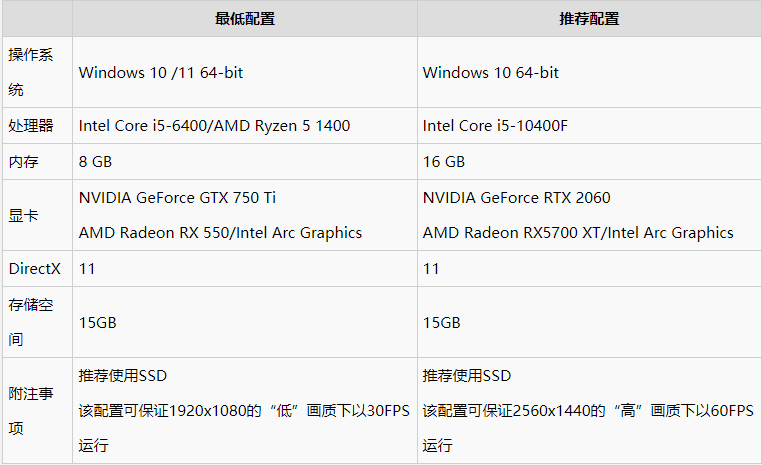762x465 pixels.
Task: Select the 附注事项 row label
Action: click(x=31, y=411)
